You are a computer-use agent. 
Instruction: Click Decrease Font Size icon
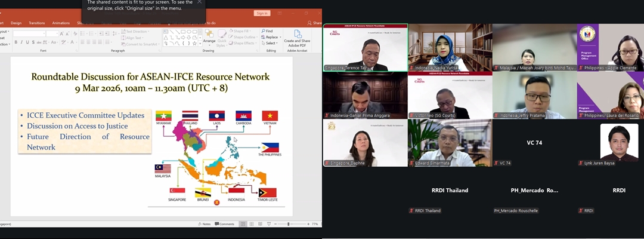67,33
